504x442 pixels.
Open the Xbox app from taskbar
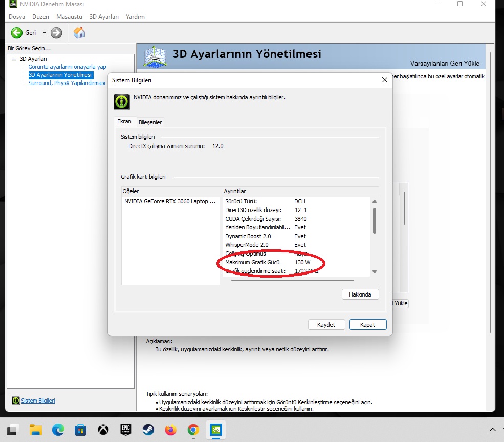(103, 430)
